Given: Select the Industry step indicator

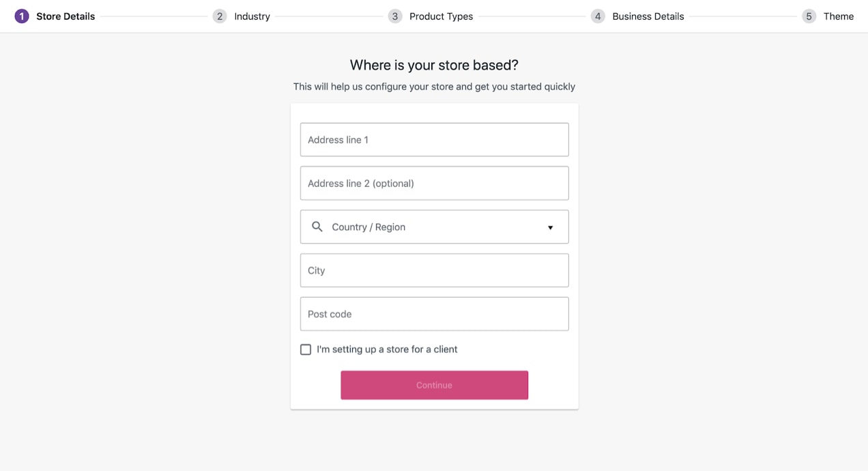Looking at the screenshot, I should click(x=220, y=15).
